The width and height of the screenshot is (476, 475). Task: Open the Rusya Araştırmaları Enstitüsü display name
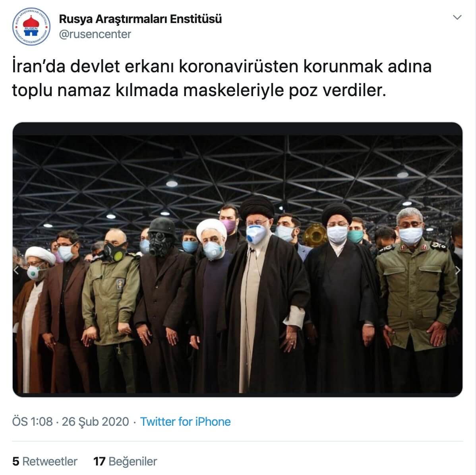(x=140, y=19)
